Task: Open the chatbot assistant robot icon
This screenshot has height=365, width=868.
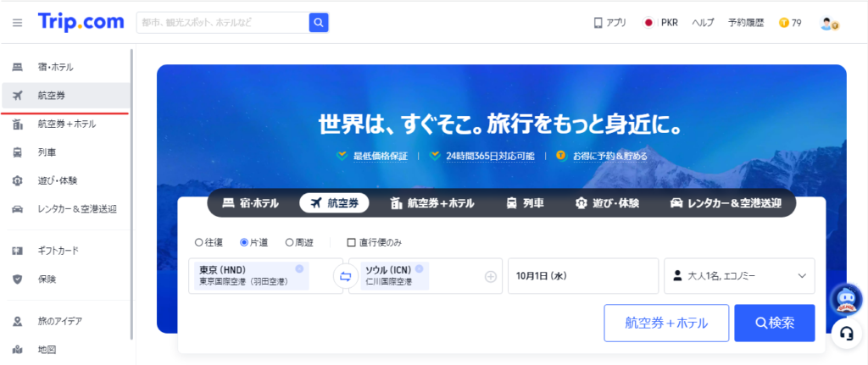Action: point(845,299)
